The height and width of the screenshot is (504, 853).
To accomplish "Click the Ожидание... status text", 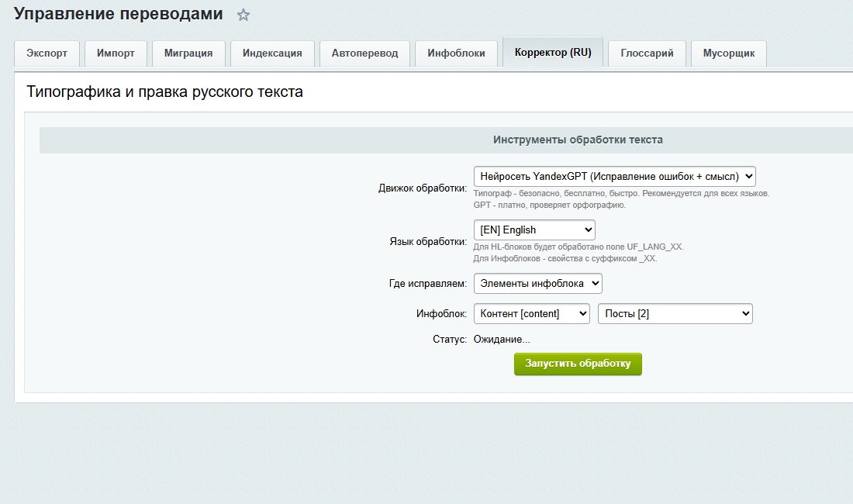I will pyautogui.click(x=502, y=340).
